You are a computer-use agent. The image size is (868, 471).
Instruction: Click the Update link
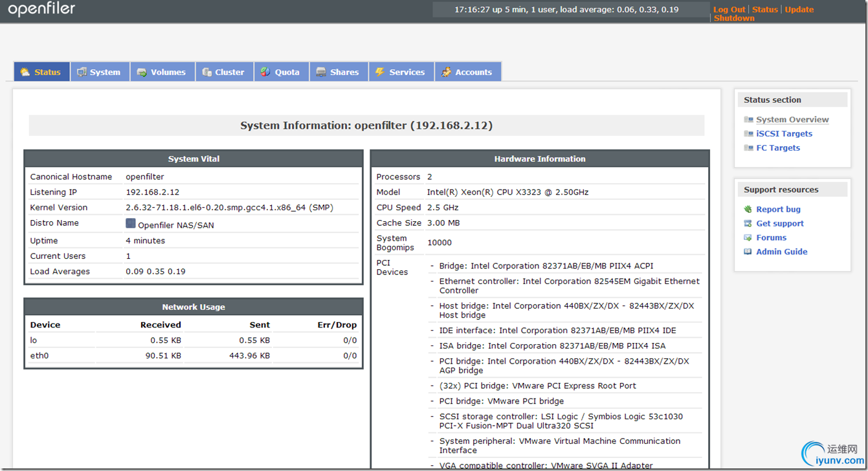pos(799,10)
